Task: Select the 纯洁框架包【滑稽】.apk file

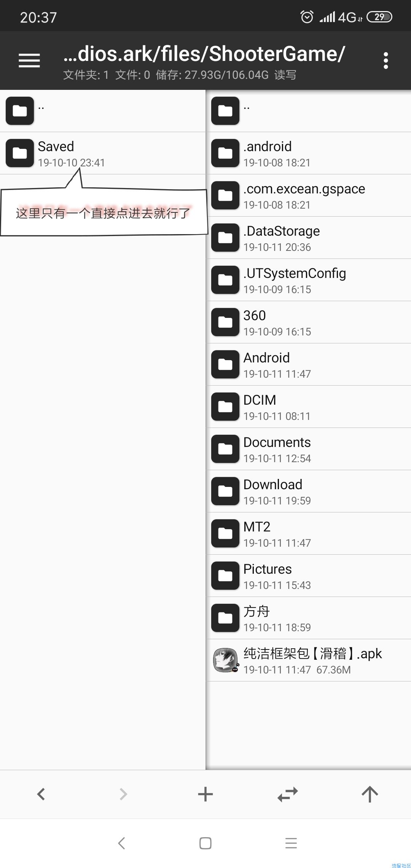Action: pyautogui.click(x=309, y=660)
